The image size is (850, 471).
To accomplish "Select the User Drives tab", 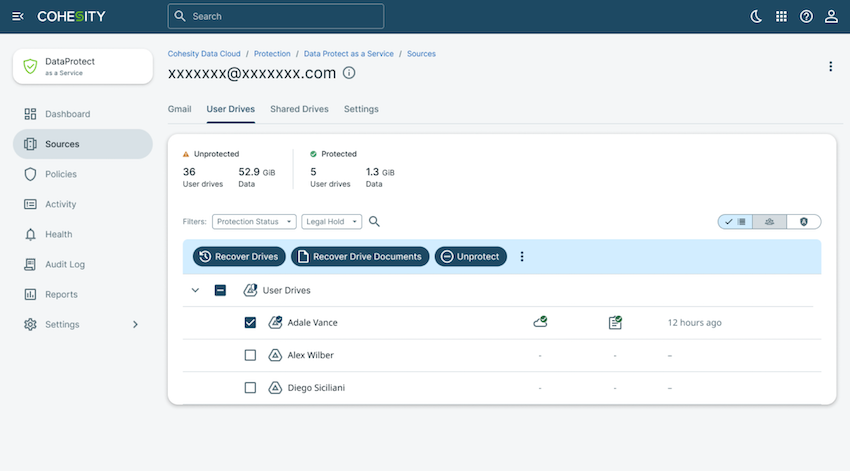I will point(230,109).
